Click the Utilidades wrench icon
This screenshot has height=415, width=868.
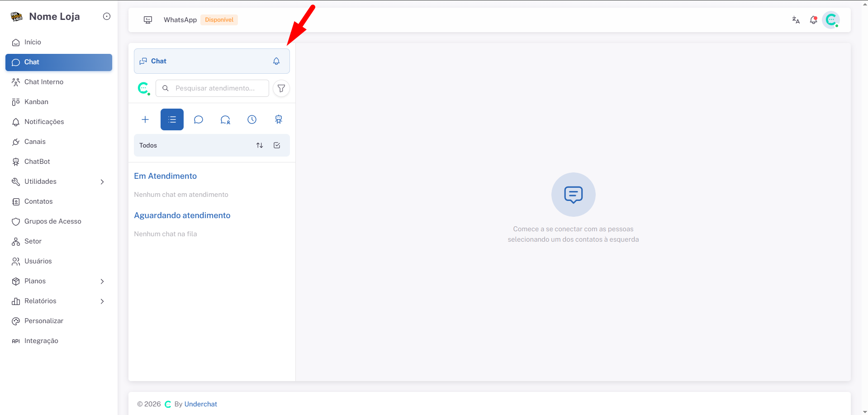(16, 182)
